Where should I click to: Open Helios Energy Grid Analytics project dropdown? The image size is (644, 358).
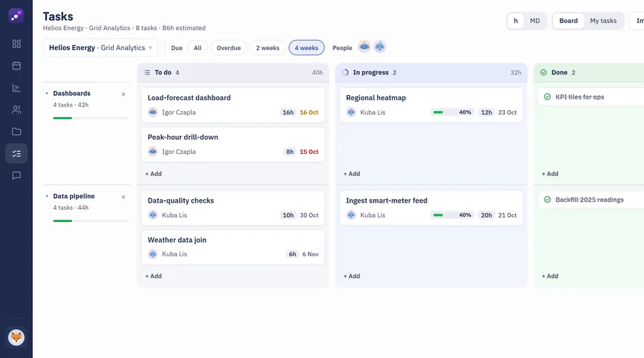pos(101,48)
